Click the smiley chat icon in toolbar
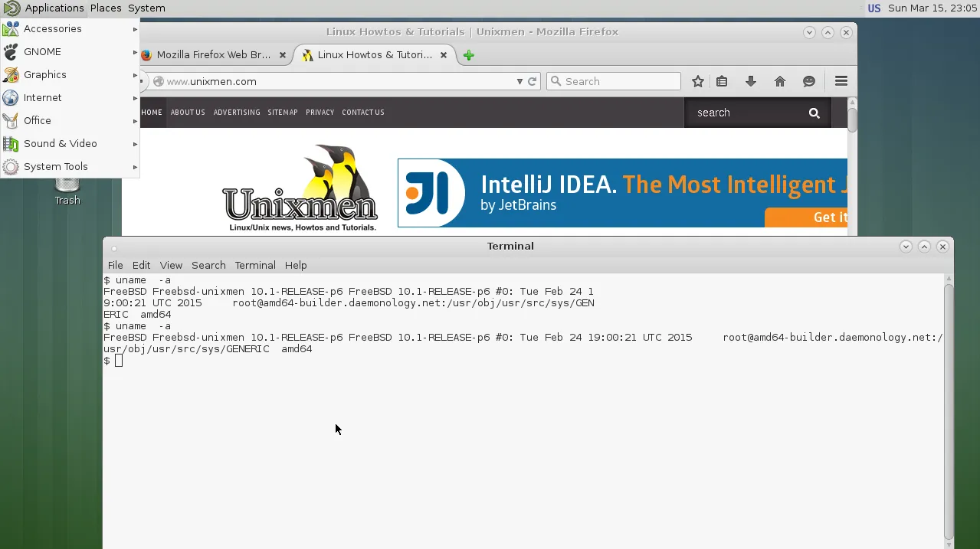The width and height of the screenshot is (980, 549). (809, 81)
